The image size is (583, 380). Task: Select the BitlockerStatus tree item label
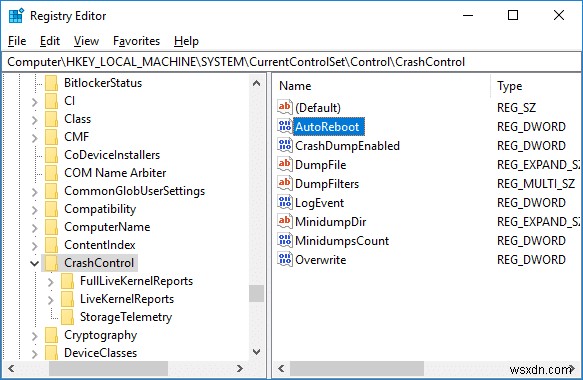[x=103, y=83]
